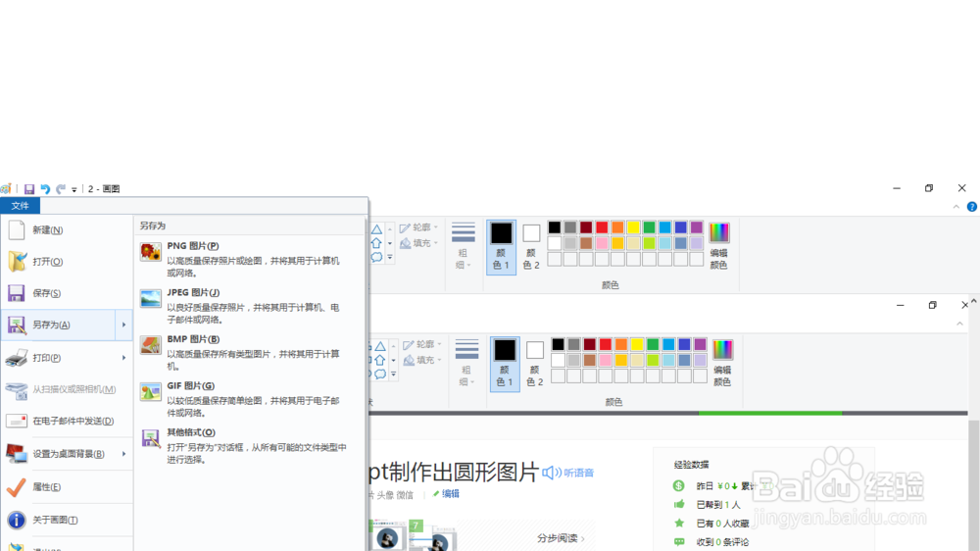Open 填充 fill dropdown in lower window
The width and height of the screenshot is (980, 551).
coord(422,360)
